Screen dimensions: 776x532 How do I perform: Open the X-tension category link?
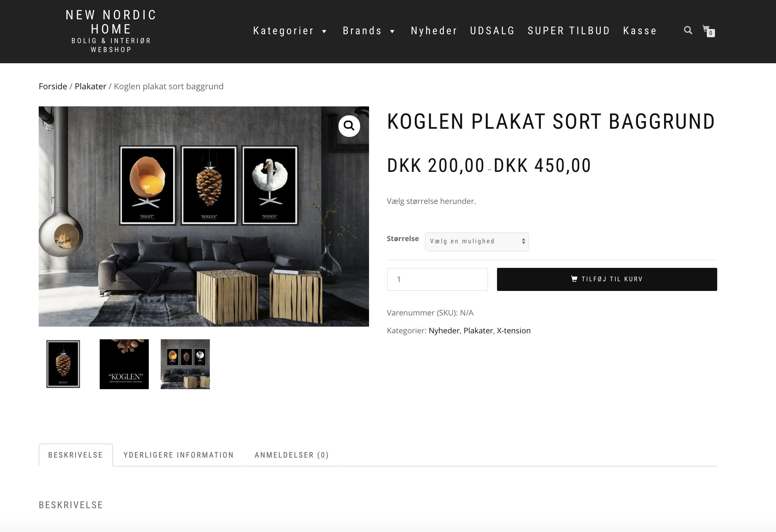coord(513,331)
